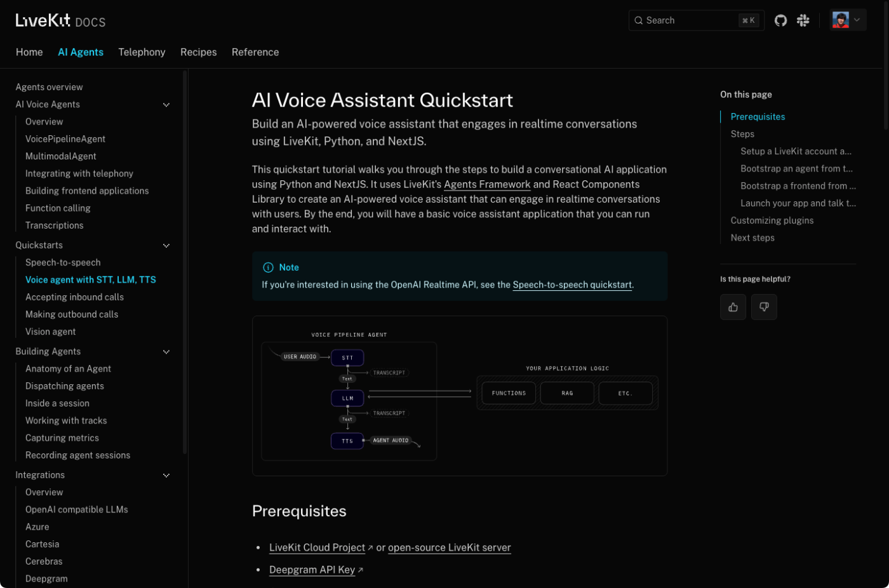Collapse the AI Voice Agents section
The image size is (889, 588).
tap(166, 105)
